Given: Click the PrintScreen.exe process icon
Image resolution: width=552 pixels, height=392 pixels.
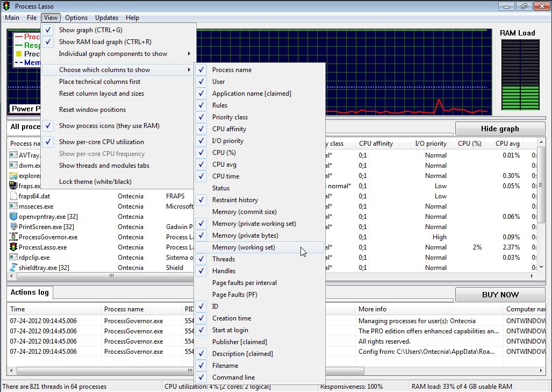Looking at the screenshot, I should [x=13, y=226].
